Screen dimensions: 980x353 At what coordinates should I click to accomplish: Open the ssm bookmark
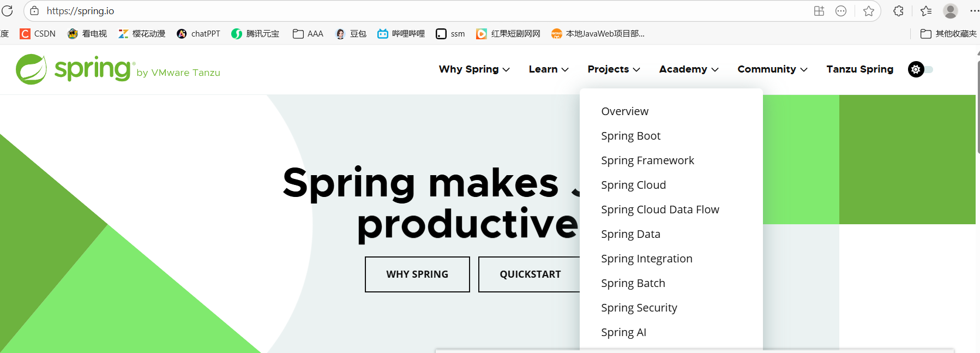(x=450, y=34)
